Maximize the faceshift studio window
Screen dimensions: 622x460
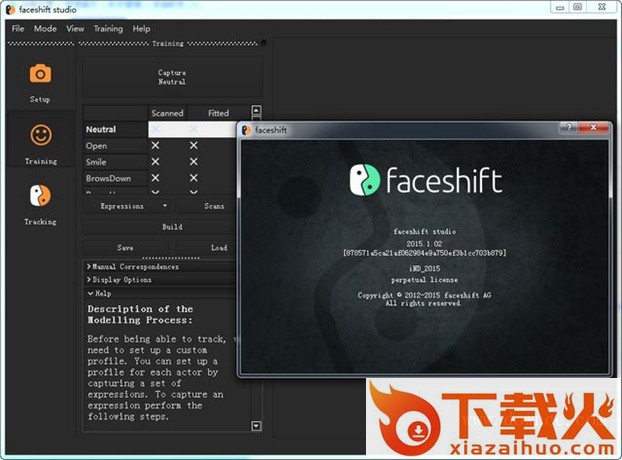pyautogui.click(x=578, y=7)
